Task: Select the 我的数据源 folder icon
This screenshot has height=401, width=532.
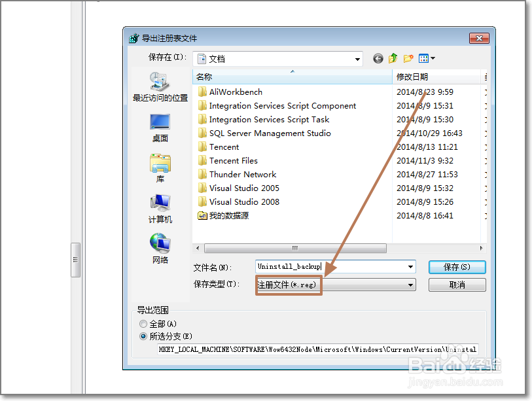Action: pos(202,215)
